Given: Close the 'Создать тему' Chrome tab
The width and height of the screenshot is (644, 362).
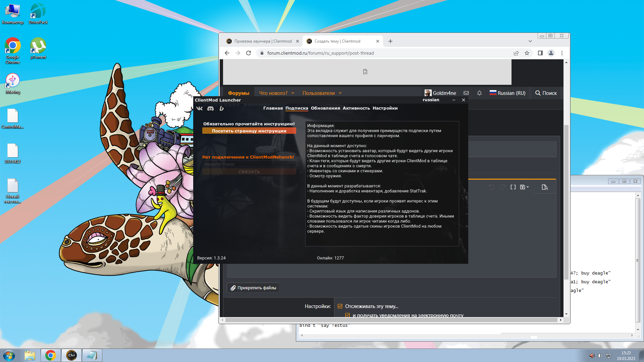Looking at the screenshot, I should click(378, 41).
